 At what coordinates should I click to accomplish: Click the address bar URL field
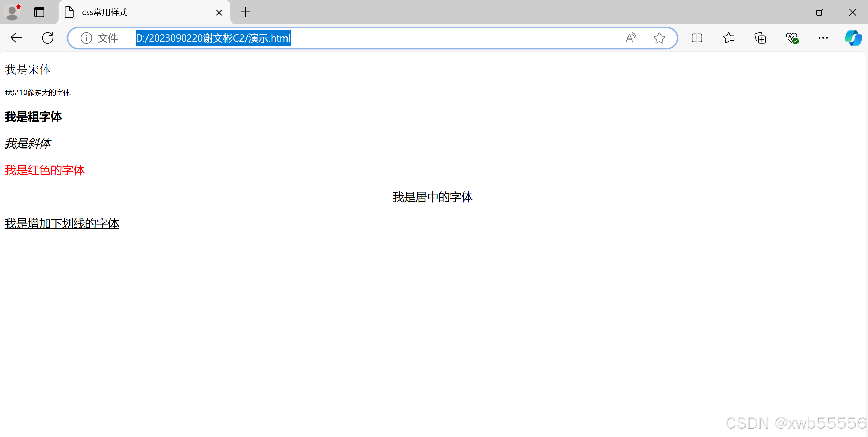[375, 38]
